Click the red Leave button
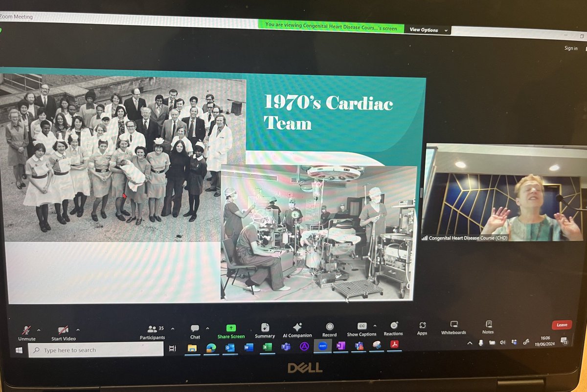 pyautogui.click(x=562, y=325)
